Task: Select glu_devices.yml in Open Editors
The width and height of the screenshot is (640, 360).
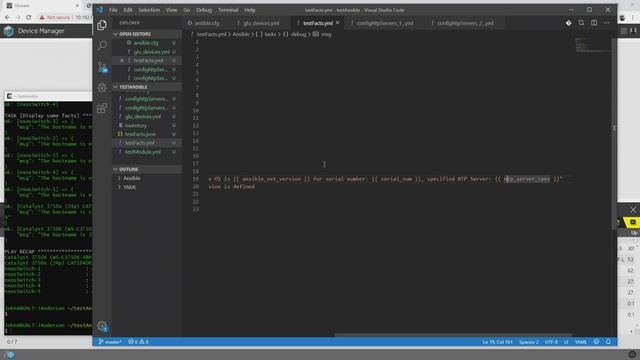Action: [x=151, y=52]
